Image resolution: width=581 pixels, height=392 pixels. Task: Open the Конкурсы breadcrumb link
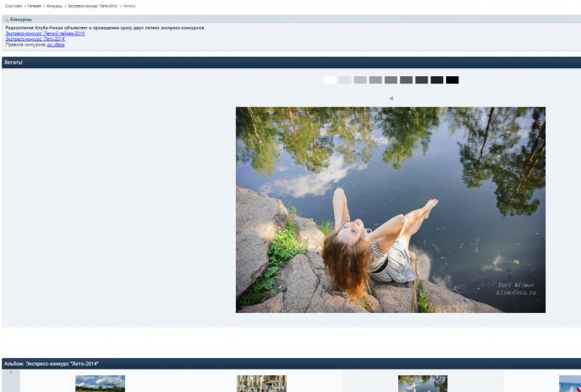[x=54, y=7]
